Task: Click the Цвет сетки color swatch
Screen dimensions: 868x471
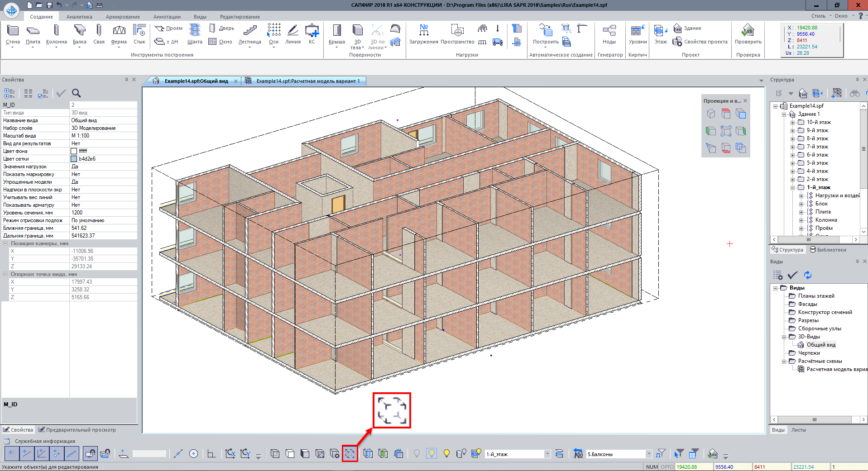Action: pos(74,159)
